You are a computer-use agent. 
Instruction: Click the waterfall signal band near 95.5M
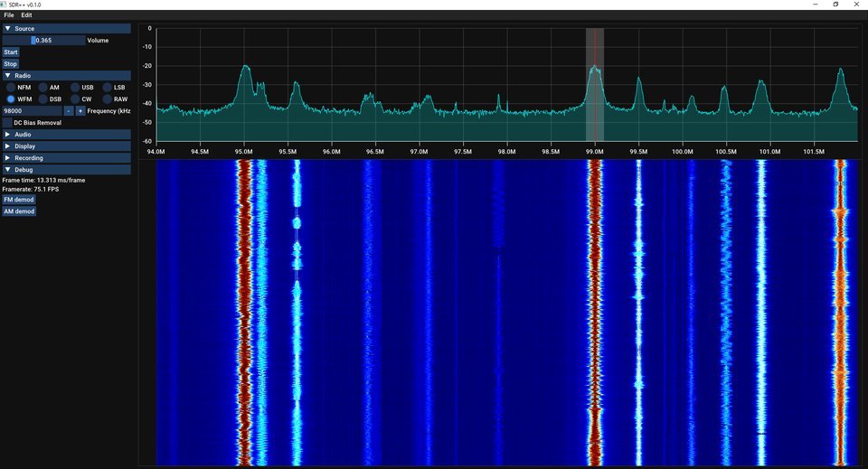tap(297, 313)
